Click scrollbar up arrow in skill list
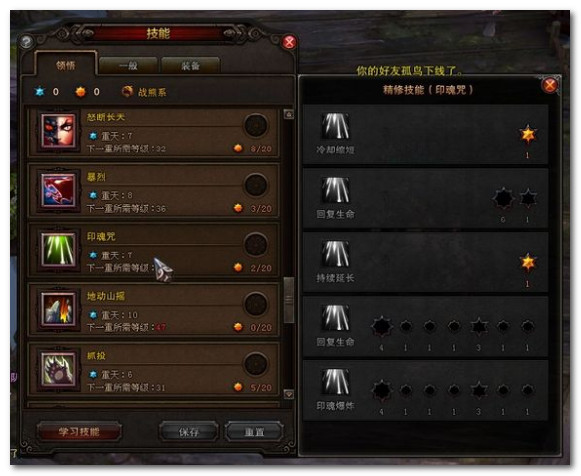581x476 pixels. [289, 114]
